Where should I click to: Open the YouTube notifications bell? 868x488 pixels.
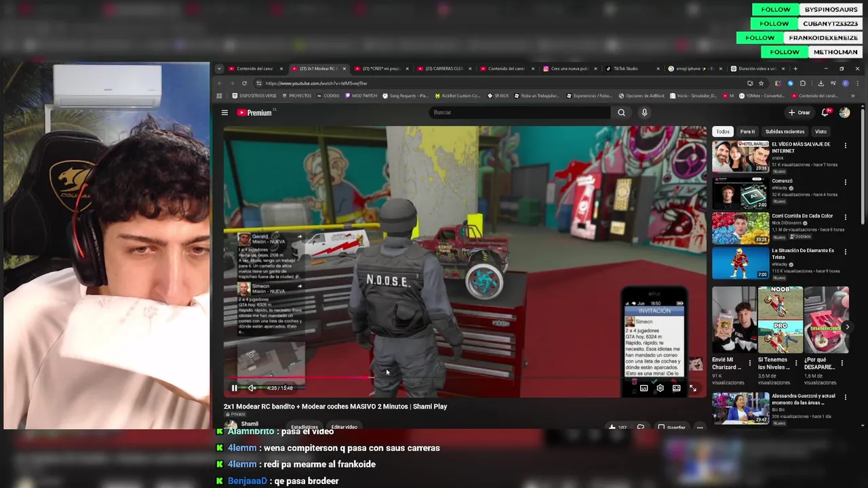pos(825,113)
